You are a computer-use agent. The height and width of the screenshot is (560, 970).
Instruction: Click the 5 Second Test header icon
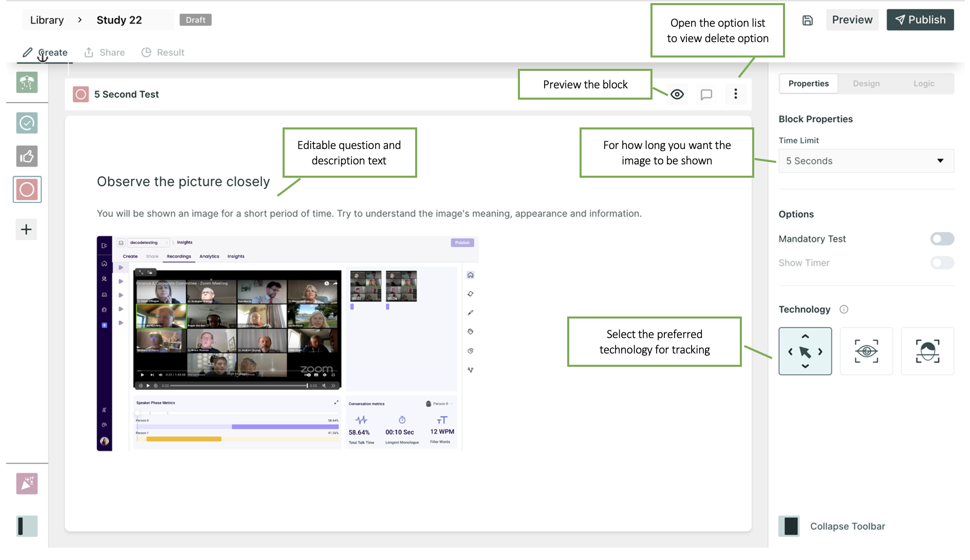tap(81, 94)
